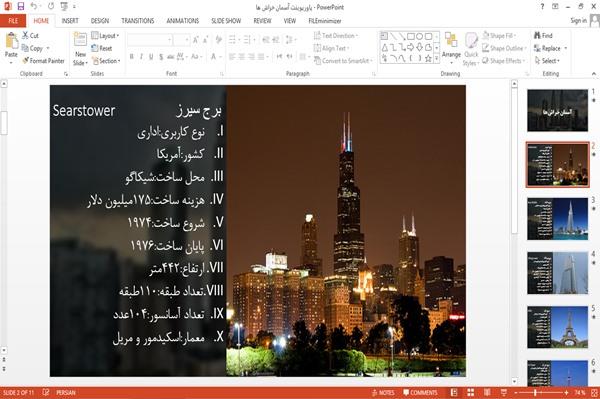
Task: Increase font size icon
Action: point(196,39)
